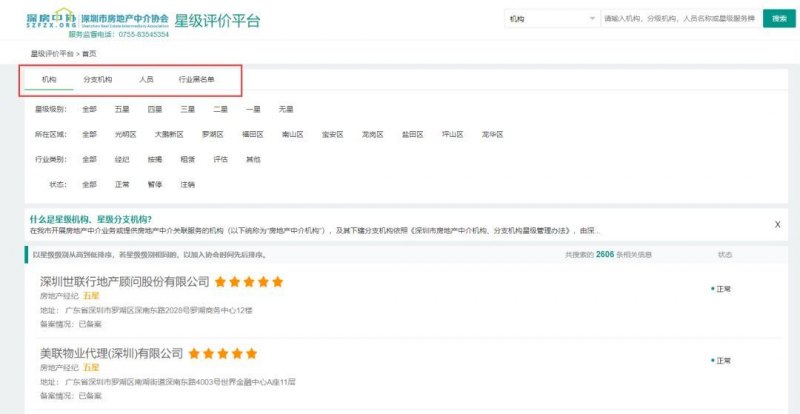800x414 pixels.
Task: Filter region by 南山区
Action: [x=292, y=135]
